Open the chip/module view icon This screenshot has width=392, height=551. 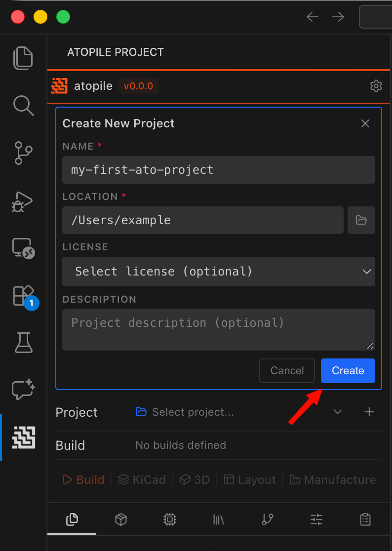[x=169, y=519]
